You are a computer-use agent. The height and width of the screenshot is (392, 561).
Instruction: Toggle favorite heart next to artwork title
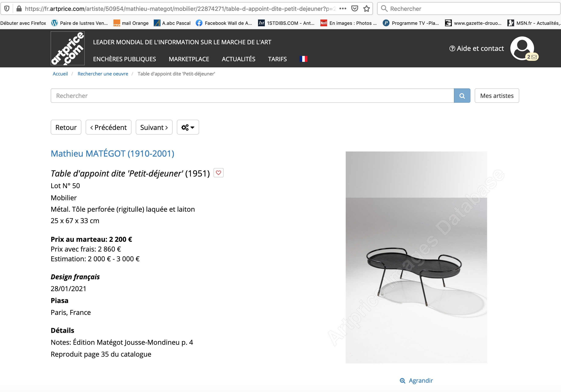tap(218, 173)
